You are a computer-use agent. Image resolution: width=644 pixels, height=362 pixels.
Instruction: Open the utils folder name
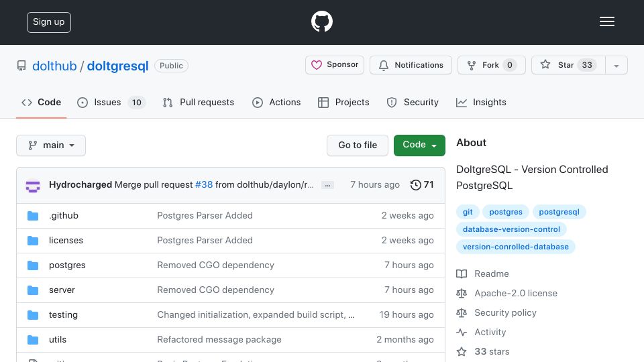tap(58, 340)
